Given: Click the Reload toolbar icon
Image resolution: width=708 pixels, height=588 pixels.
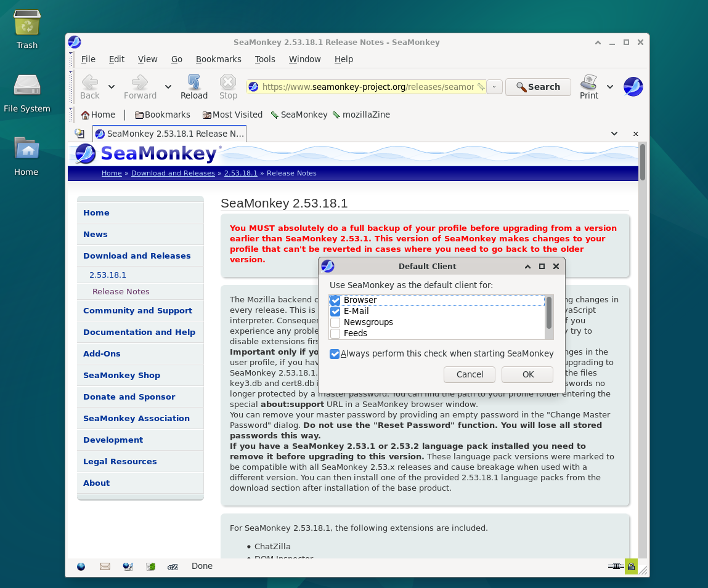Looking at the screenshot, I should (x=193, y=86).
